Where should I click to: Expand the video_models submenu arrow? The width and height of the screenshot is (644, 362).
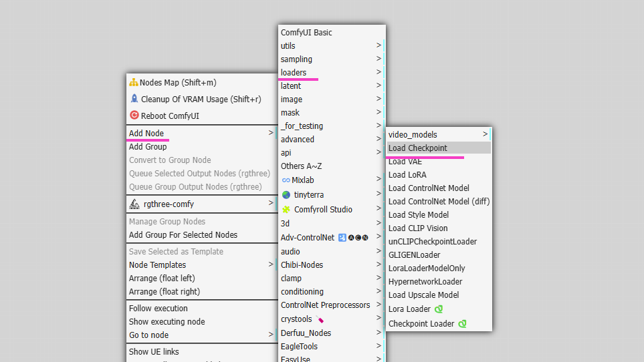pyautogui.click(x=485, y=134)
